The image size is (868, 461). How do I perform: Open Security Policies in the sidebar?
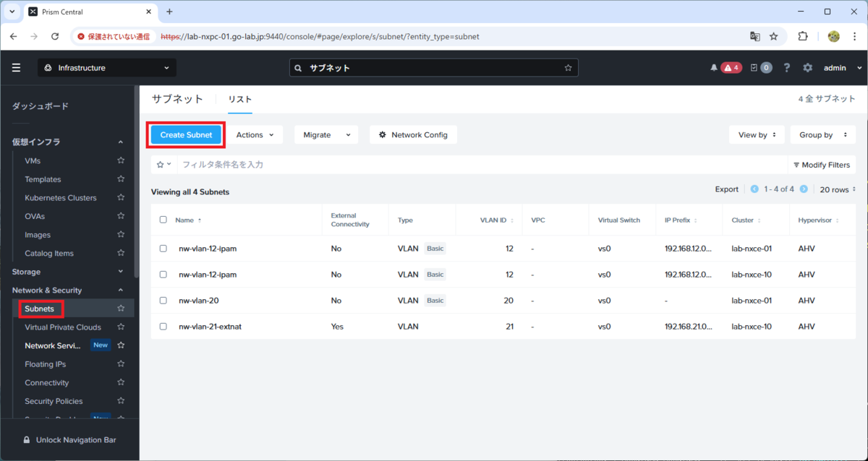pyautogui.click(x=54, y=401)
